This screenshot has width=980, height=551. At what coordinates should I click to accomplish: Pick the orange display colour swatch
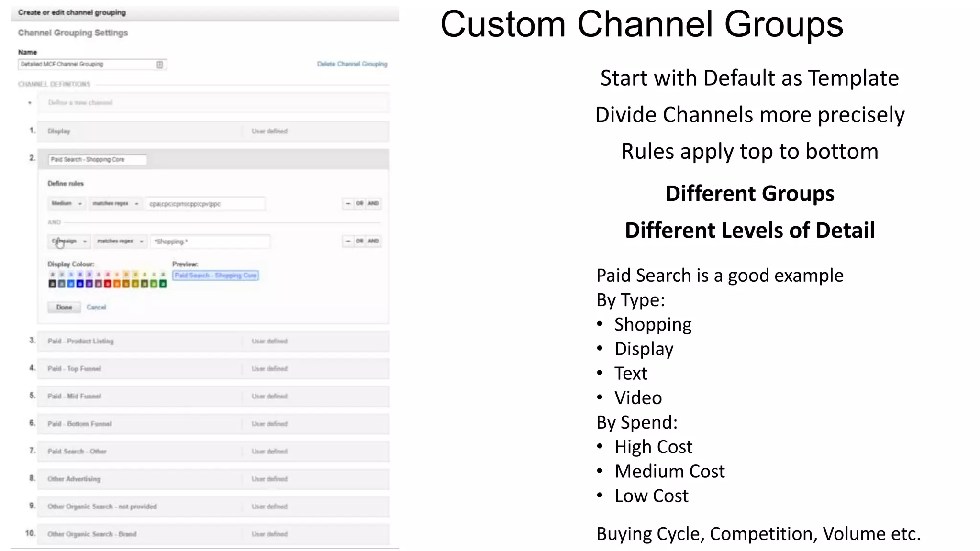click(117, 284)
